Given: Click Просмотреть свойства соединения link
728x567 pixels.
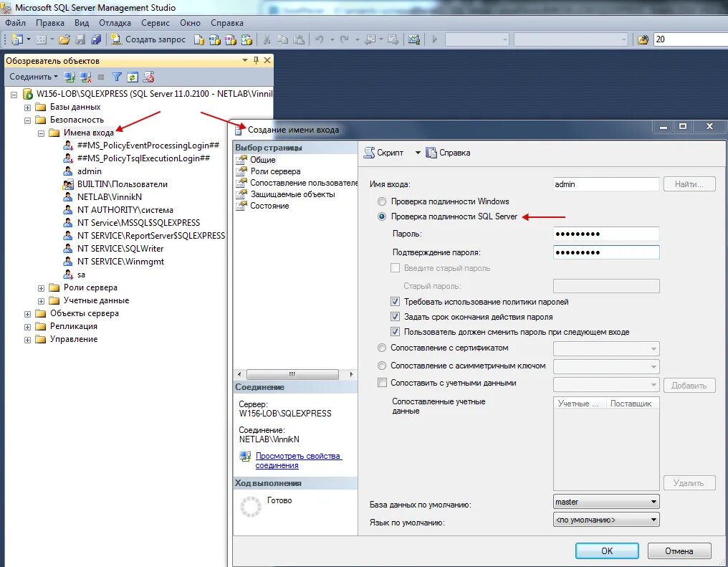Looking at the screenshot, I should (299, 461).
